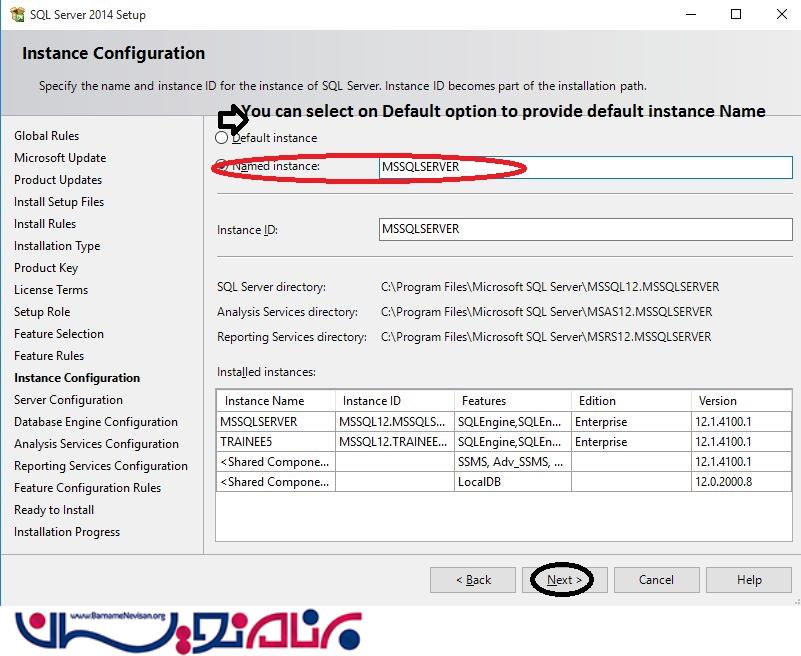Click the Instance ID column header

point(395,401)
